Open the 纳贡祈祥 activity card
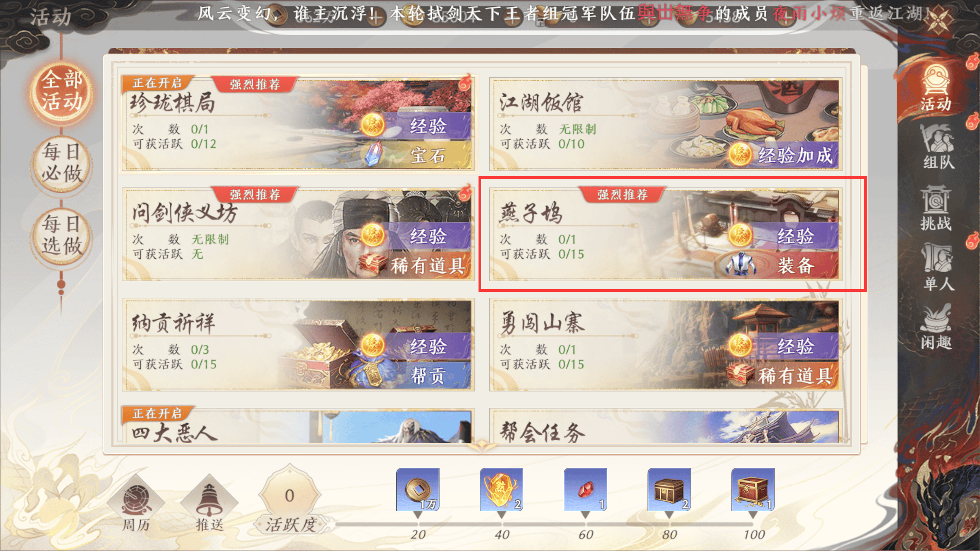The width and height of the screenshot is (980, 551). (298, 344)
